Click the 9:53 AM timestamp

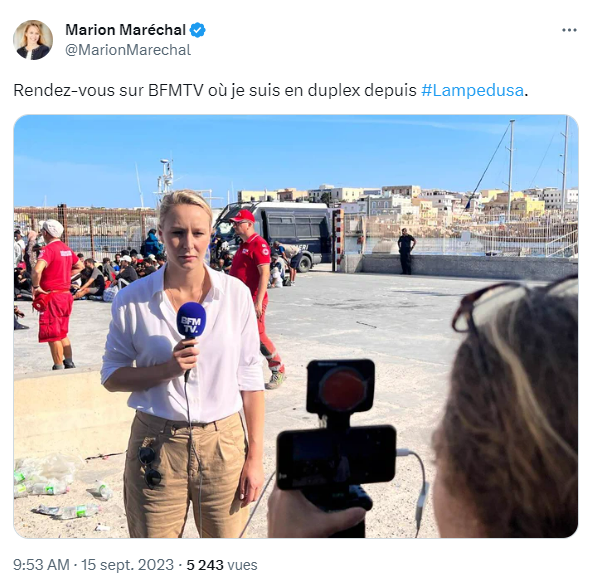click(41, 564)
